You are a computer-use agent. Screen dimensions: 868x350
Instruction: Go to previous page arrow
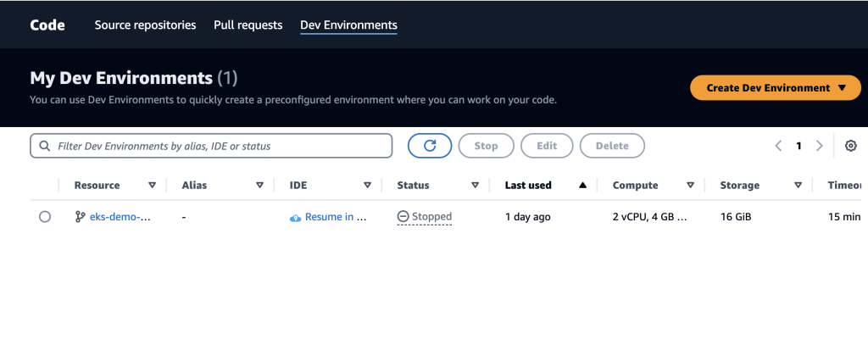[778, 146]
